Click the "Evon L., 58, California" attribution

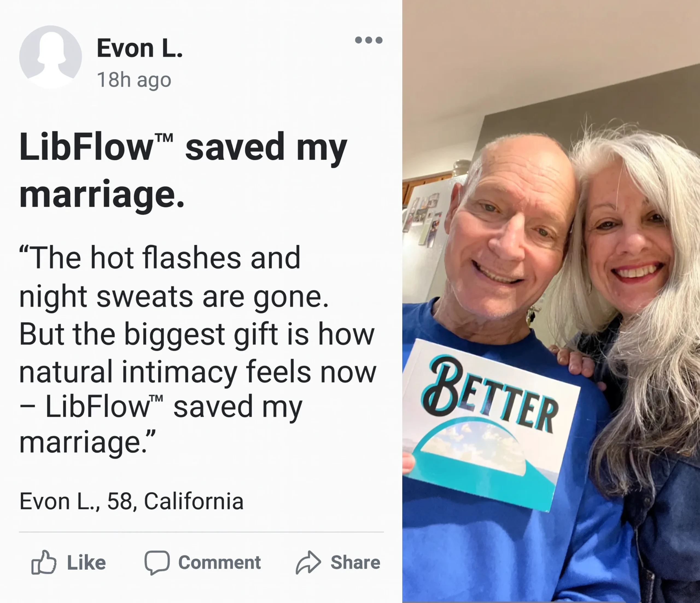pyautogui.click(x=132, y=501)
